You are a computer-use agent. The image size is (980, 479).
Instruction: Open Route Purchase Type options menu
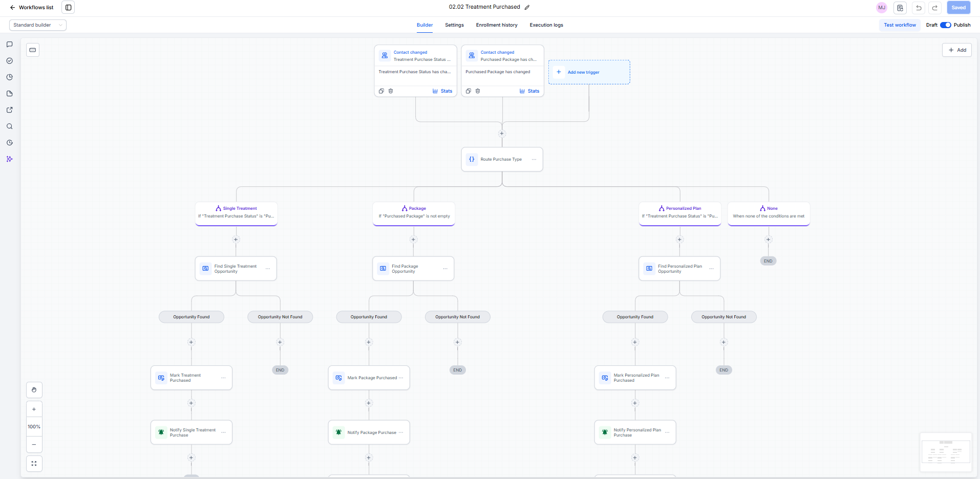click(534, 160)
